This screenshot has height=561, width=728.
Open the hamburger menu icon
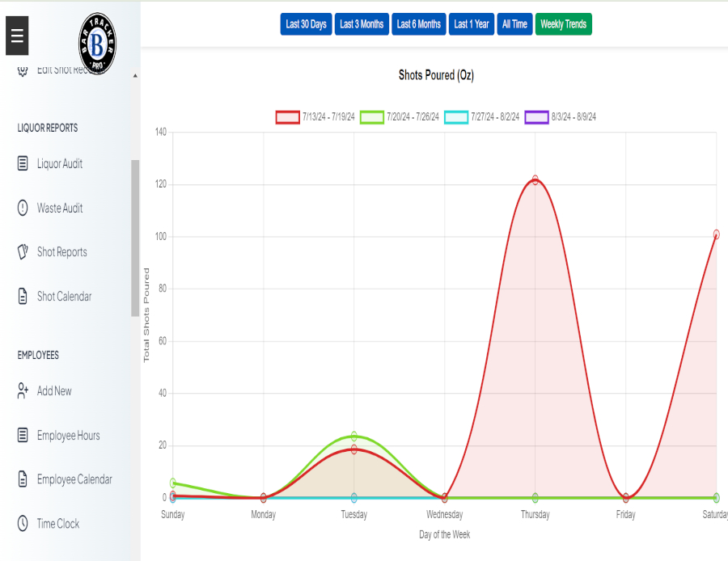[17, 36]
